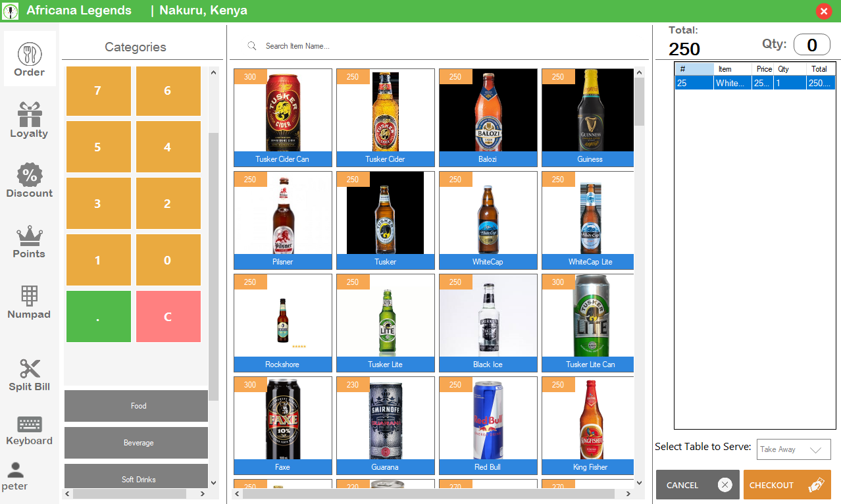Open the Points crown icon
Viewport: 841px width, 504px height.
(29, 241)
